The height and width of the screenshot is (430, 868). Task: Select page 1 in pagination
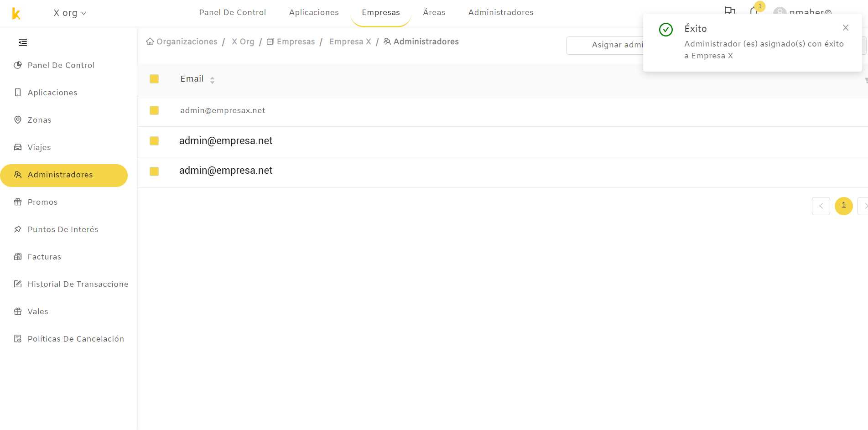pyautogui.click(x=844, y=206)
